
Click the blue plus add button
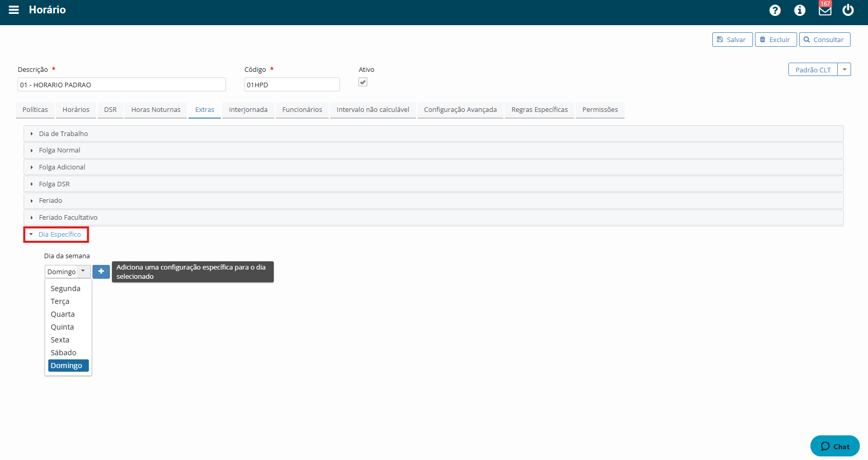(101, 272)
